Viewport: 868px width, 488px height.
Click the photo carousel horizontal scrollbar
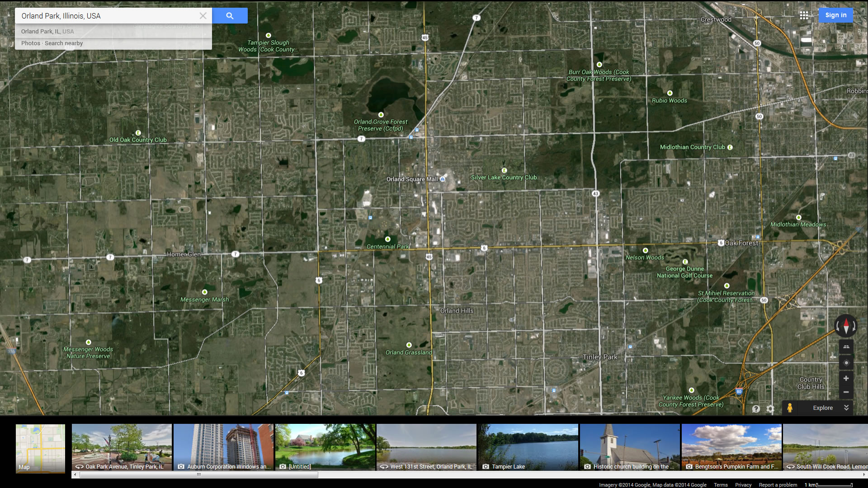(x=199, y=475)
